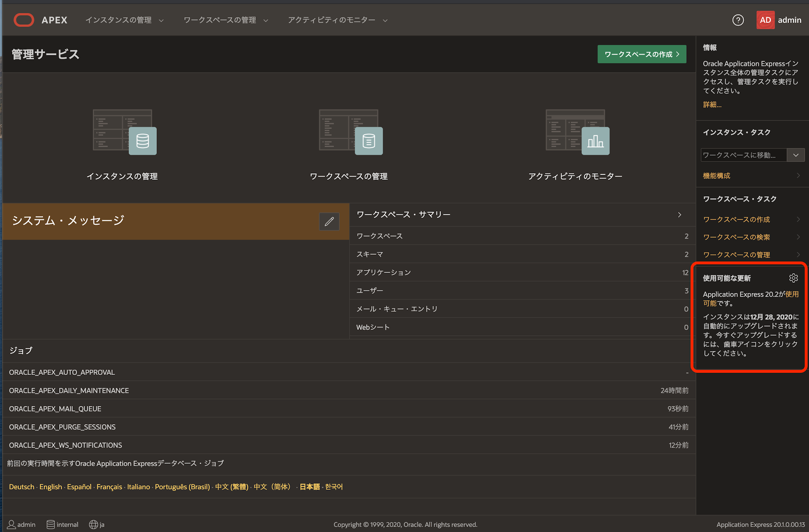Open 機能構成 in instance tasks
Screen dimensions: 809x532
click(717, 176)
